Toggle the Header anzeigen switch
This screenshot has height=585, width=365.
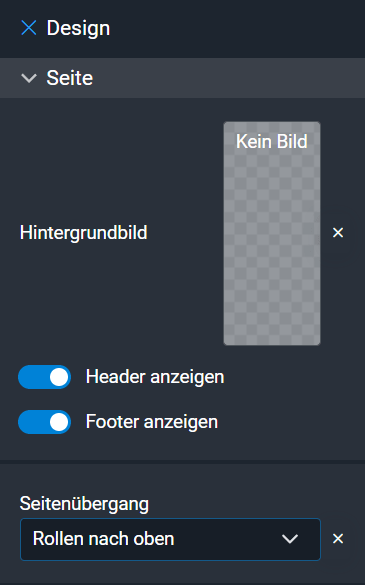point(44,377)
